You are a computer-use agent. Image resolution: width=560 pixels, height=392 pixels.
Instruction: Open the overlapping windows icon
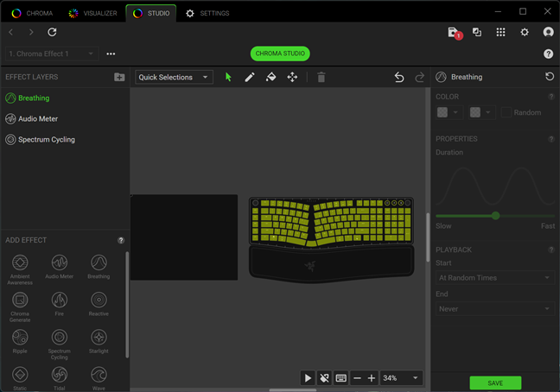tap(477, 32)
